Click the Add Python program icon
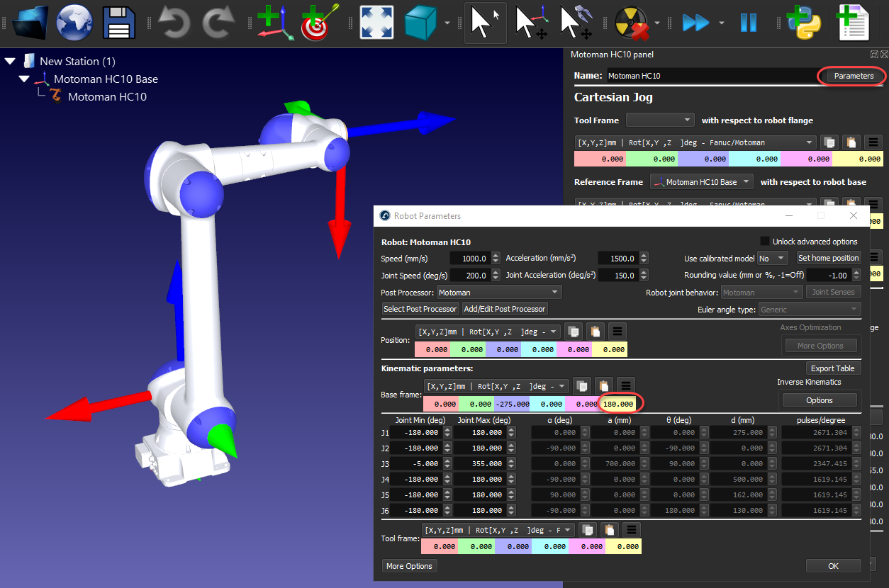Image resolution: width=889 pixels, height=588 pixels. [x=805, y=22]
